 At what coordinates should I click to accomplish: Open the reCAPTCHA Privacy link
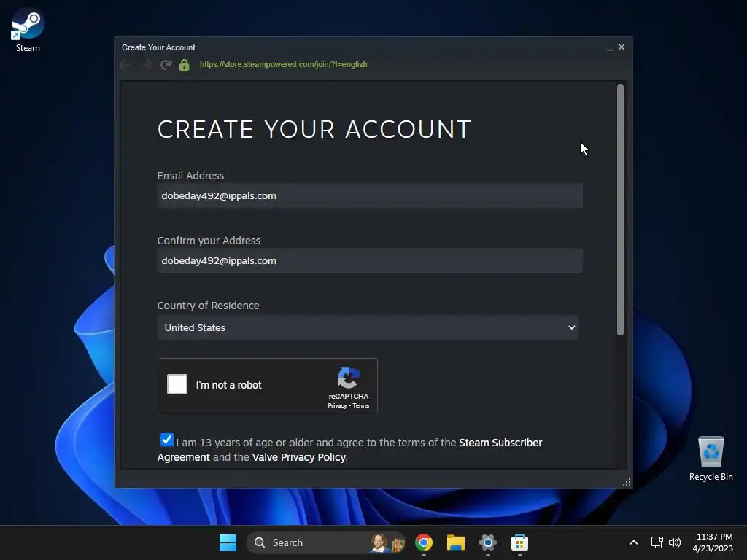pos(337,405)
